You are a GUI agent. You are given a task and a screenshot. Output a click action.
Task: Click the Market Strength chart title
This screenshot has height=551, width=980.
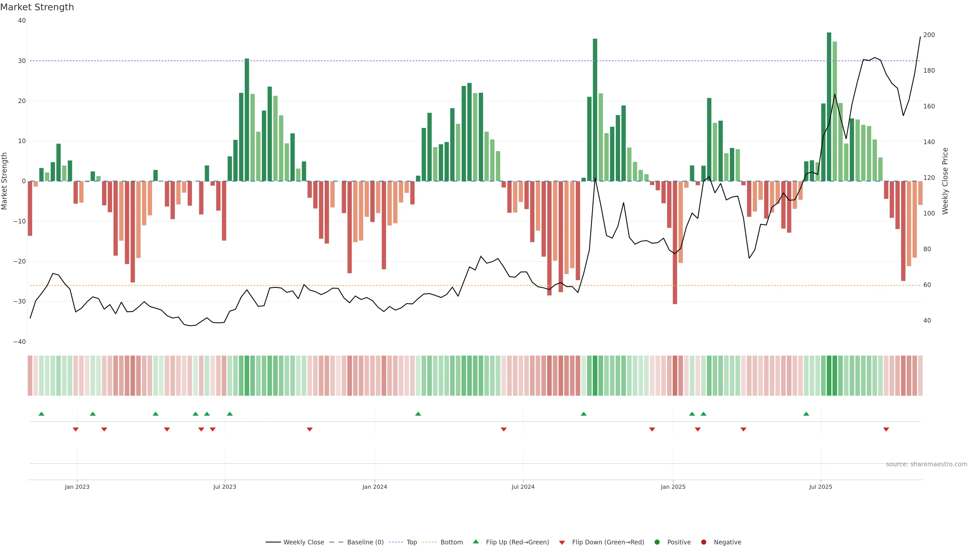tap(37, 7)
